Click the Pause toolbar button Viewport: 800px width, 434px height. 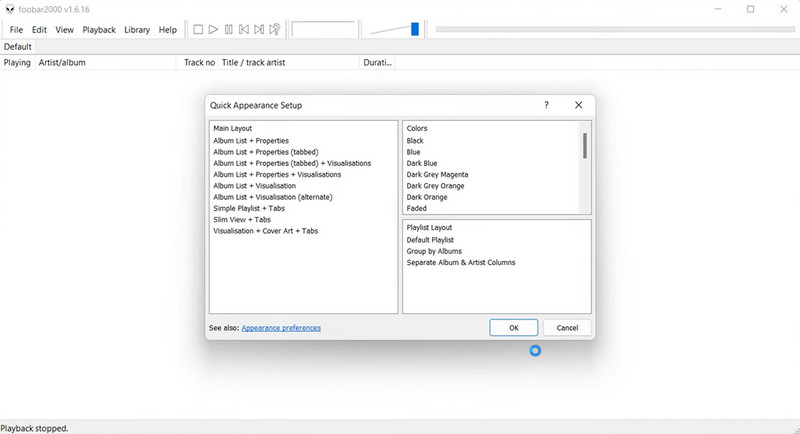click(229, 30)
